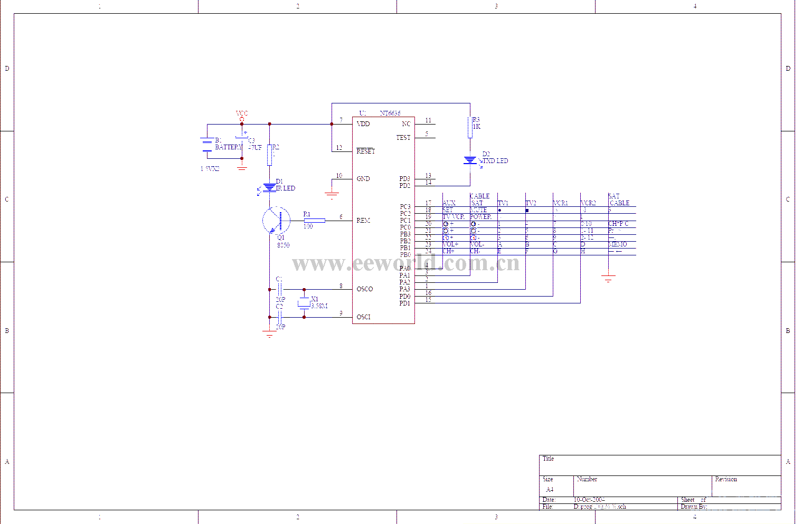Select the A4 size value
Image resolution: width=812 pixels, height=524 pixels.
pyautogui.click(x=550, y=490)
